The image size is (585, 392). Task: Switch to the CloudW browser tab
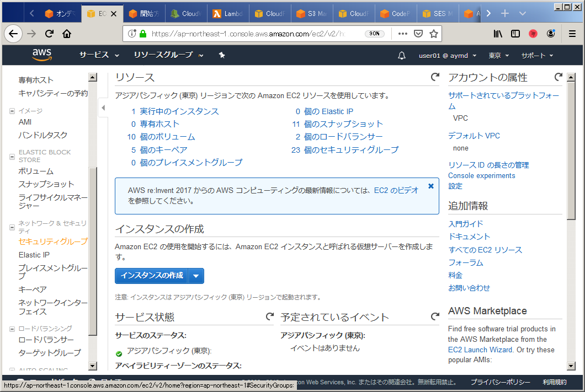[186, 14]
